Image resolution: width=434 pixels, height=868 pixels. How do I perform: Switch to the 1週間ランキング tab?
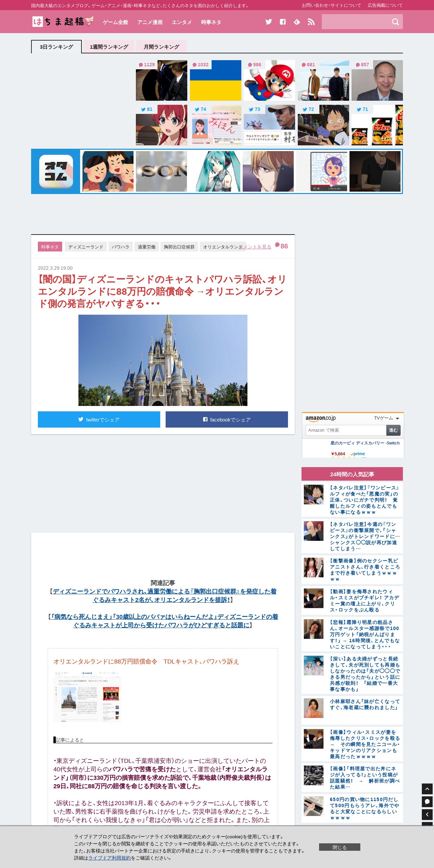click(109, 47)
